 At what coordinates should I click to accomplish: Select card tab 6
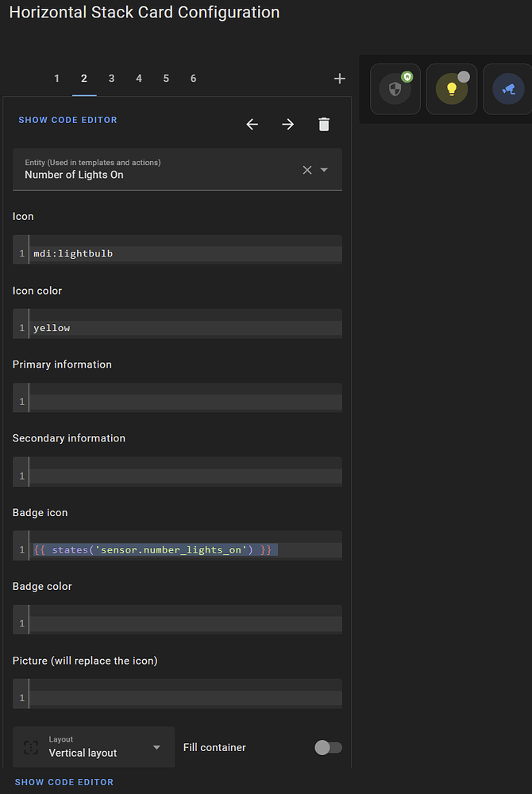coord(194,79)
